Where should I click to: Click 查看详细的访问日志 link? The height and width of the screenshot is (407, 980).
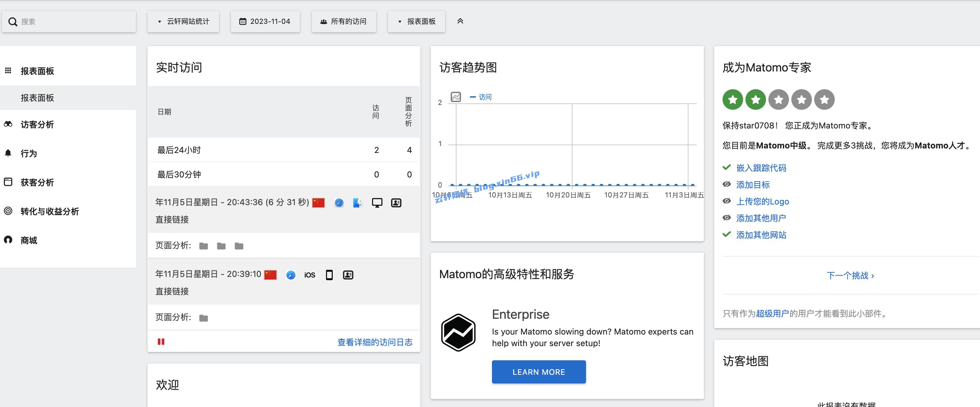(x=375, y=342)
